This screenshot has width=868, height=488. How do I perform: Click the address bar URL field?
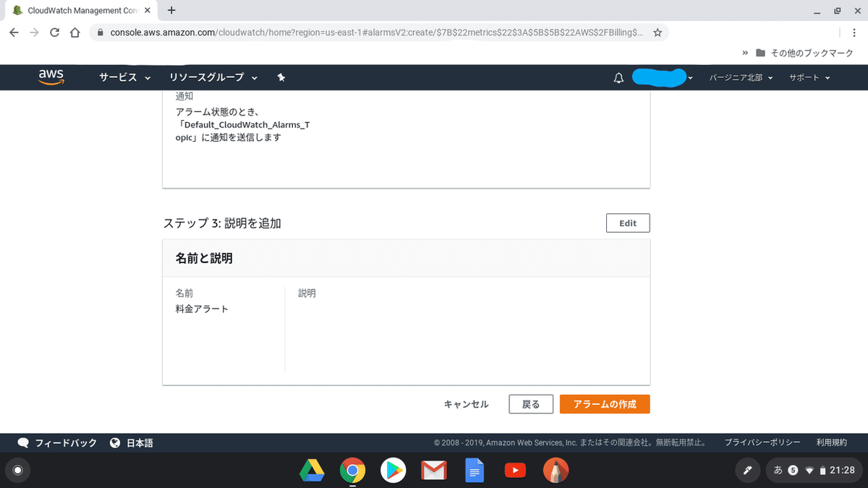pos(325,33)
